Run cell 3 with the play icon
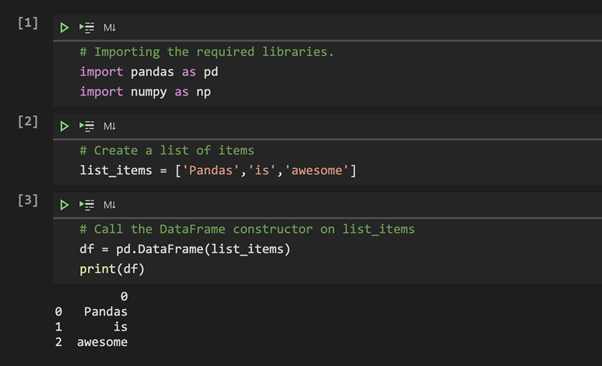This screenshot has width=602, height=366. tap(64, 205)
